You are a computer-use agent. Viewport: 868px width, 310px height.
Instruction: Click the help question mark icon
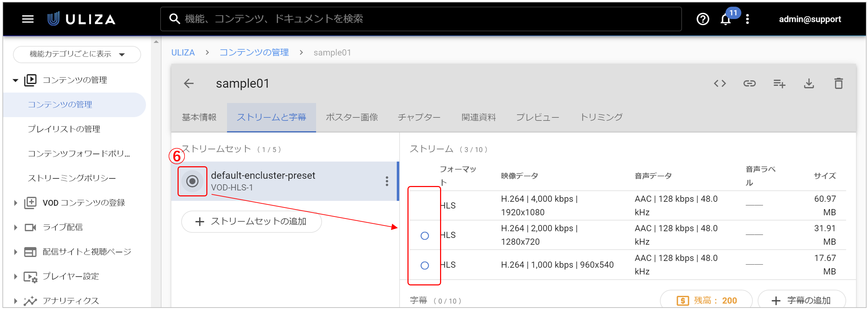click(x=703, y=19)
